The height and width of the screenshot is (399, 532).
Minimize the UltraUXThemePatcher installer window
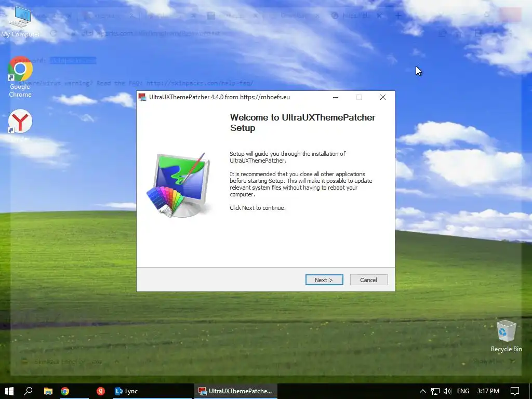336,97
